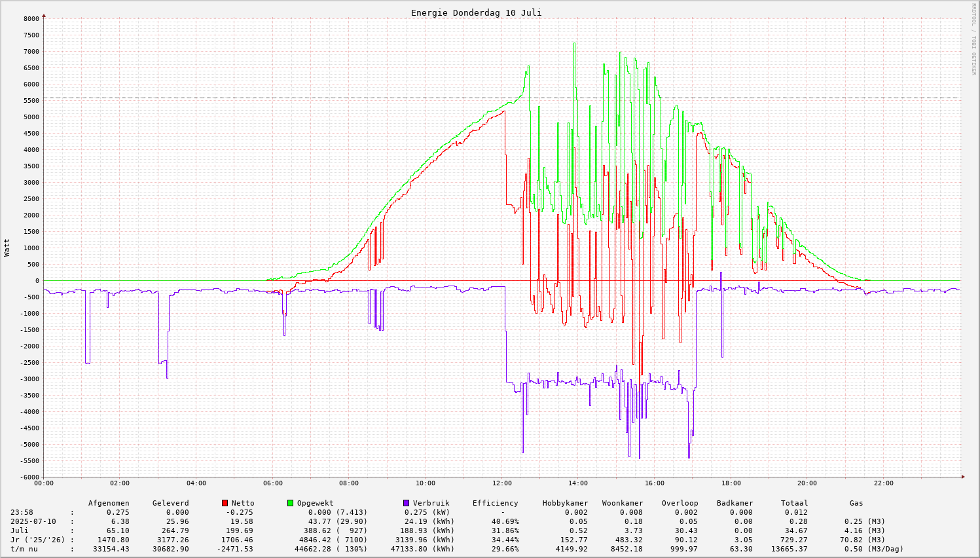The height and width of the screenshot is (558, 980).
Task: Click the Watt y-axis label
Action: click(x=7, y=248)
